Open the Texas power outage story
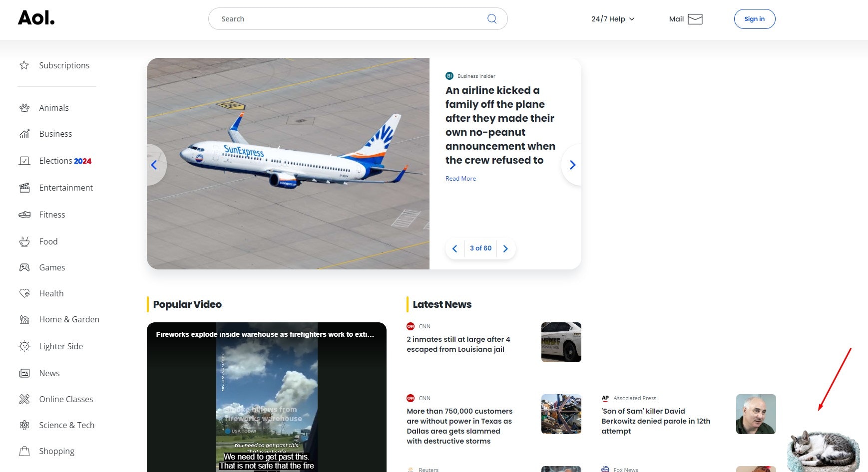Screen dimensions: 868x472 pos(459,426)
